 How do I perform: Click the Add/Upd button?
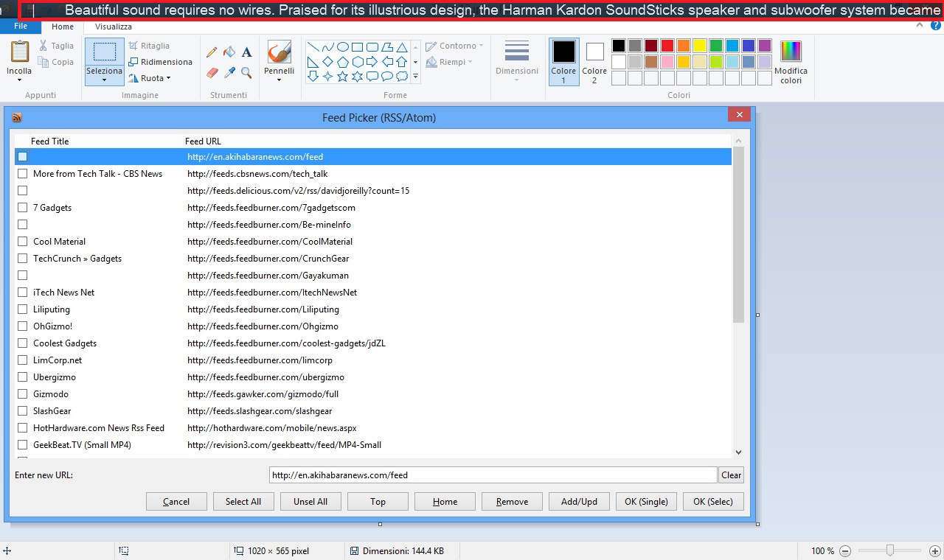pyautogui.click(x=579, y=502)
